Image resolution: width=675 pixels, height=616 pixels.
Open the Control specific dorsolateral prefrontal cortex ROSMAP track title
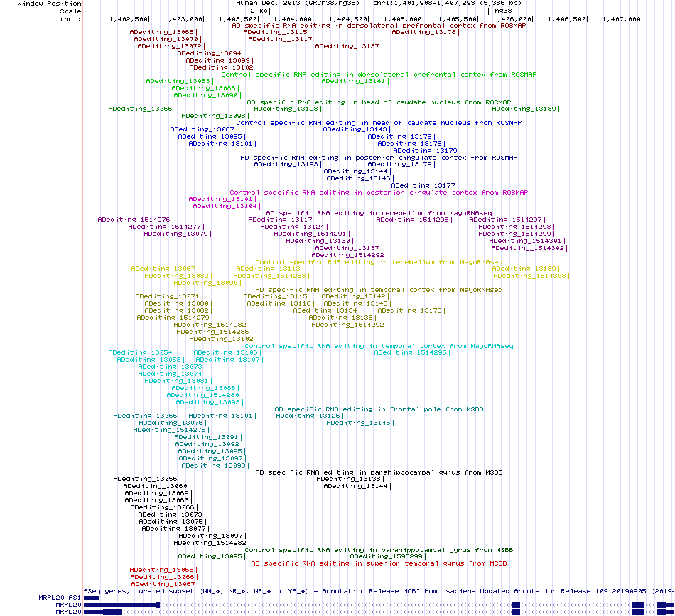coord(379,75)
